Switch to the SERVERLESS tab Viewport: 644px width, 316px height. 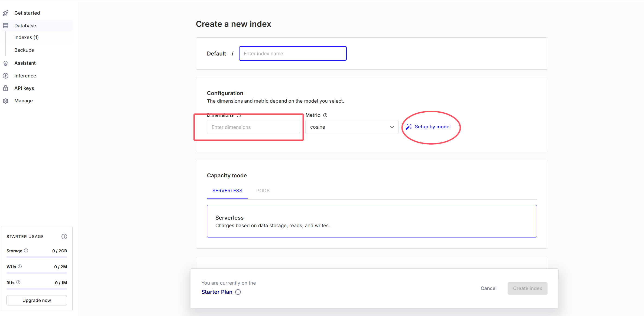(x=227, y=191)
